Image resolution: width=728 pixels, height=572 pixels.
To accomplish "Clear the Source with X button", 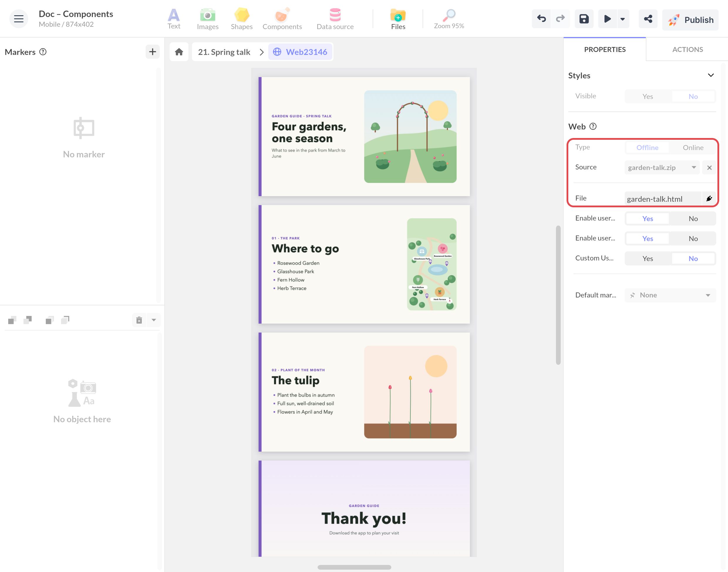I will click(709, 167).
